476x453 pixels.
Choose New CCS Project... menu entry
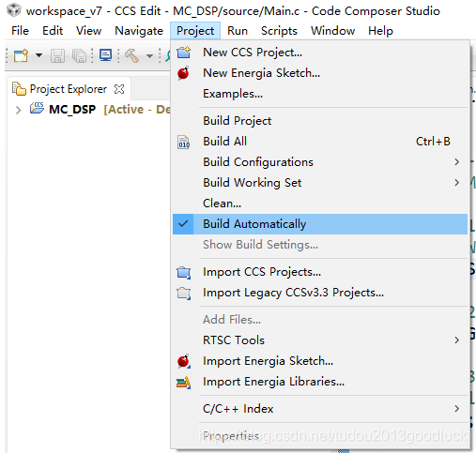pos(253,53)
